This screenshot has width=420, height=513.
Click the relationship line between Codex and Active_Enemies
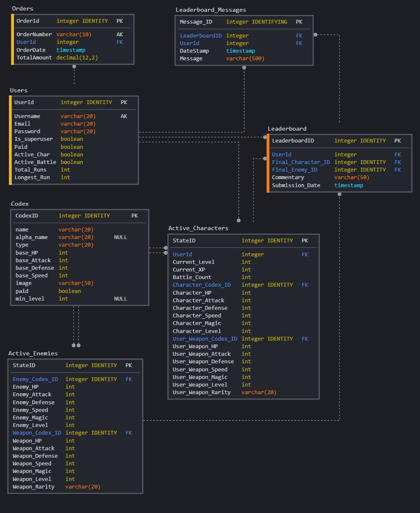click(x=76, y=329)
